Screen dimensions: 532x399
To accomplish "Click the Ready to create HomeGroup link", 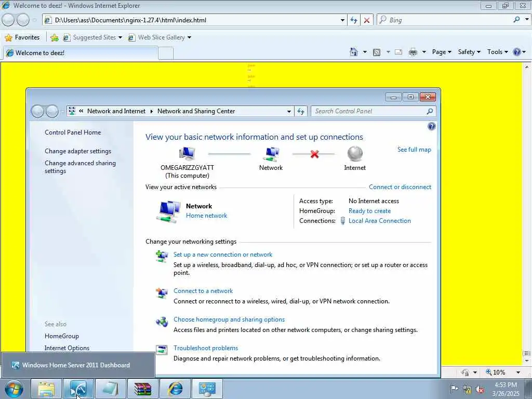I will tap(369, 211).
